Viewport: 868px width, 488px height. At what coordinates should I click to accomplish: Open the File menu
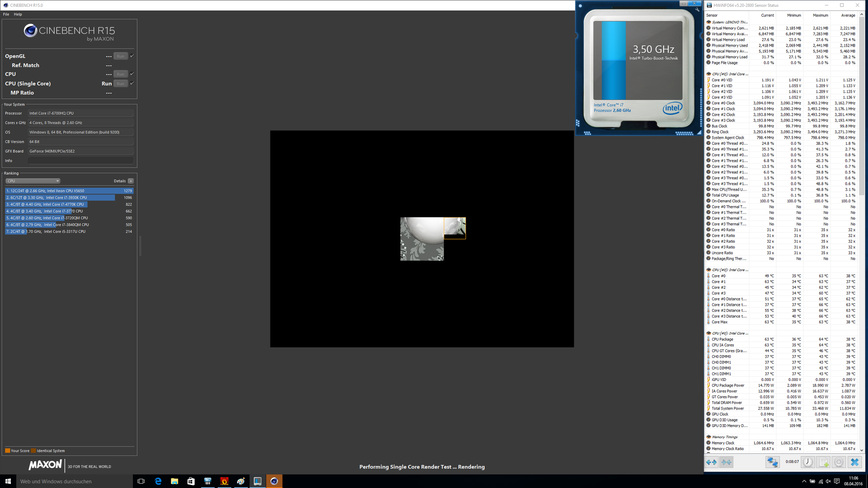point(6,14)
